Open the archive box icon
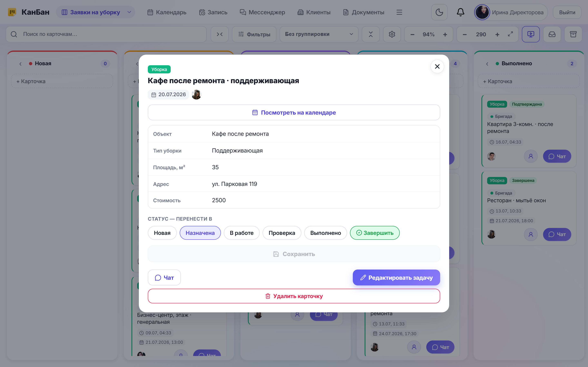This screenshot has width=588, height=367. (573, 34)
